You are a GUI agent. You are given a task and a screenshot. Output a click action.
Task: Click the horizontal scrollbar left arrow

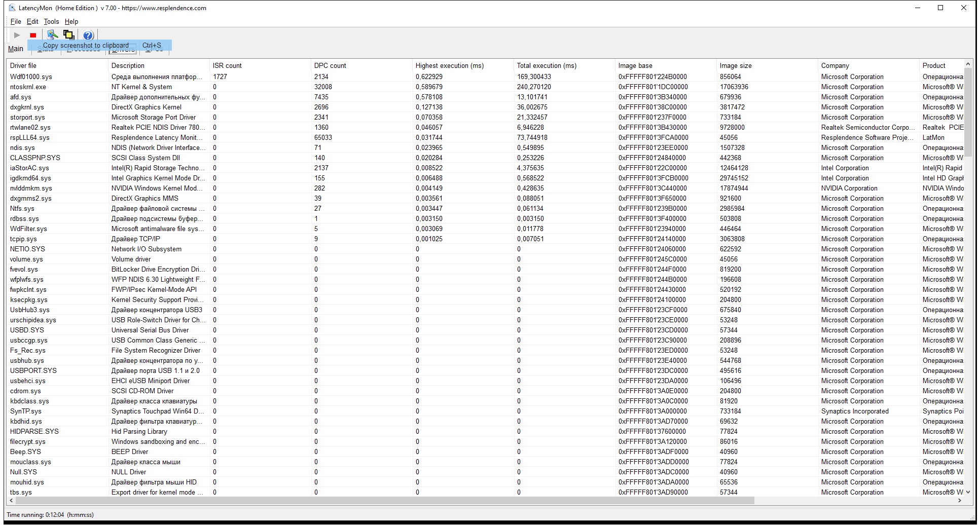[x=12, y=500]
